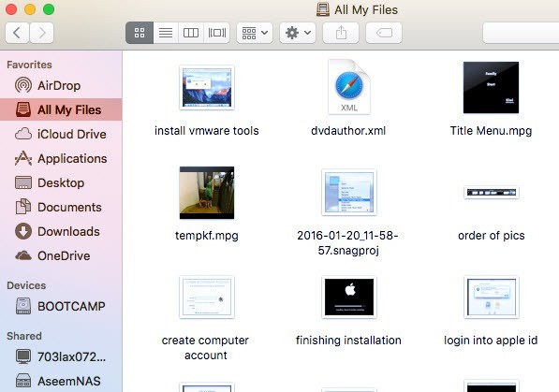Select the Title Menu.mpg thumbnail
Viewport: 559px width, 392px height.
point(491,87)
